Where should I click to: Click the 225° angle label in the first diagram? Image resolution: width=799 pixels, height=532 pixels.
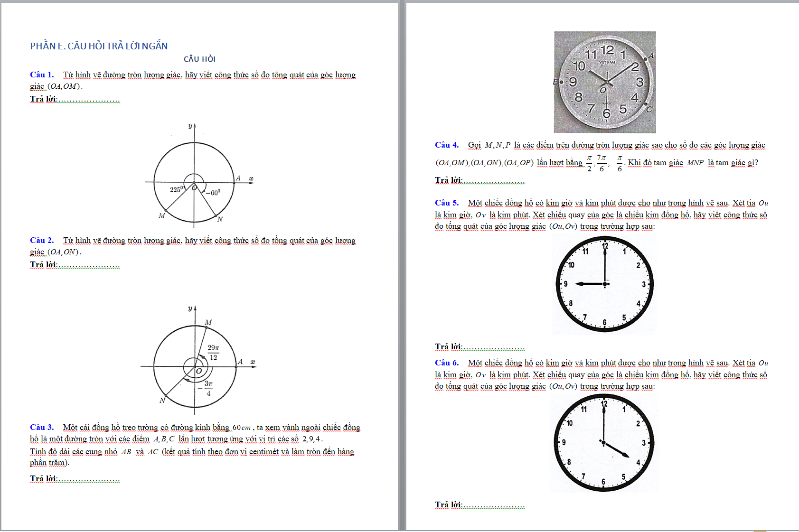click(176, 189)
